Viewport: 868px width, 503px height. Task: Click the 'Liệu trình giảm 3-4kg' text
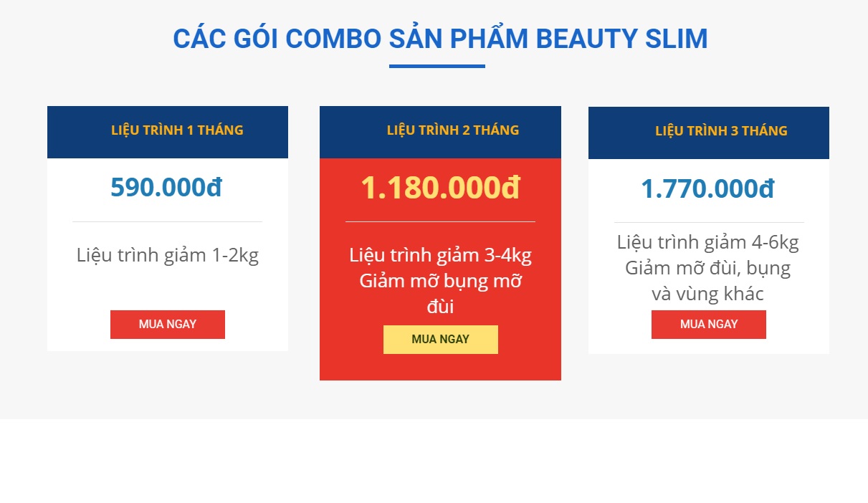click(440, 255)
